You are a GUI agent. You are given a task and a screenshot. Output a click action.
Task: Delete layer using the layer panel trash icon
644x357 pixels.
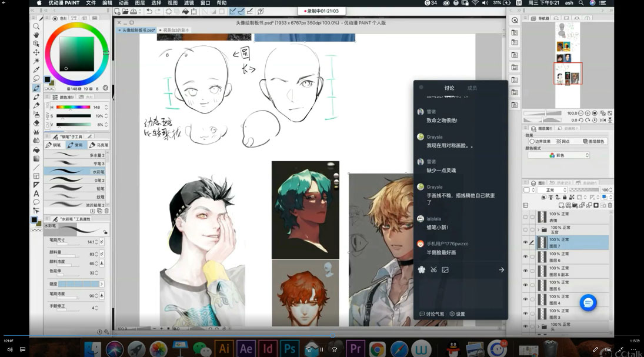(x=610, y=205)
